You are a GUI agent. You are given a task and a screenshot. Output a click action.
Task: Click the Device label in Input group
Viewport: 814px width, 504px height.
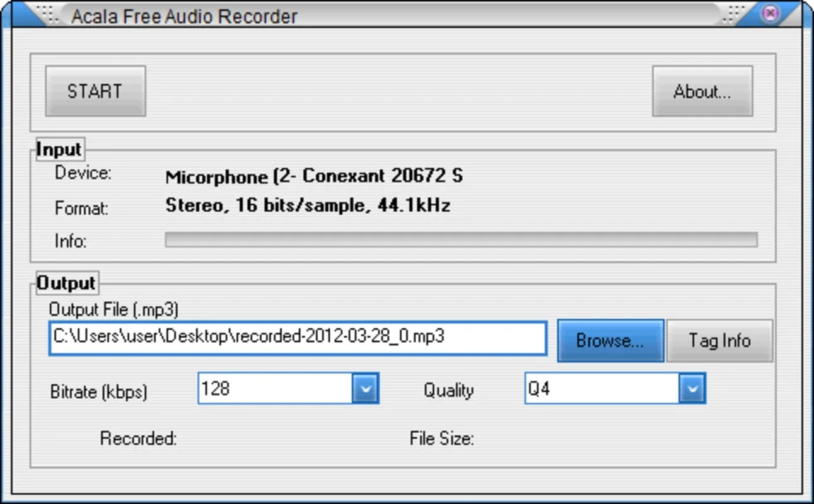point(83,173)
